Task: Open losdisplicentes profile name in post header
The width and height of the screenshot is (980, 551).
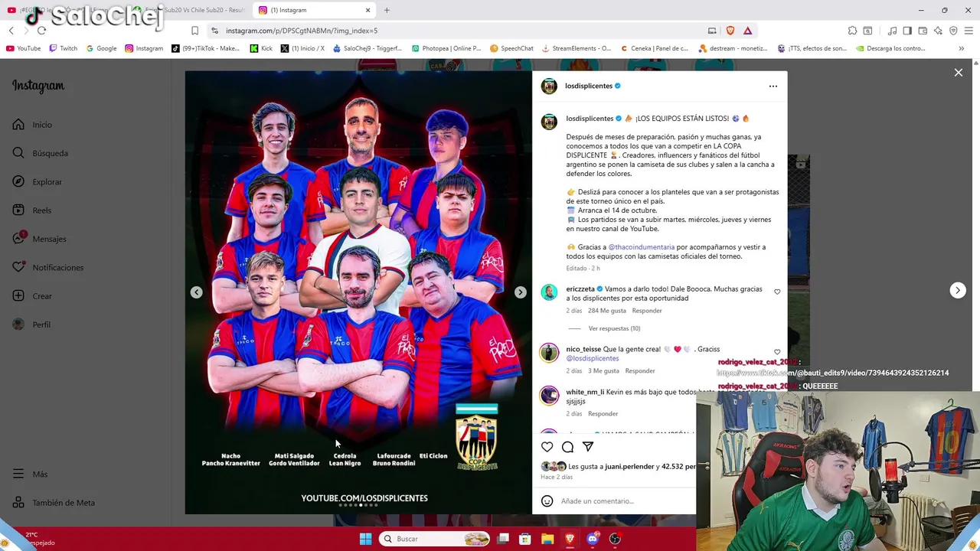Action: [589, 86]
